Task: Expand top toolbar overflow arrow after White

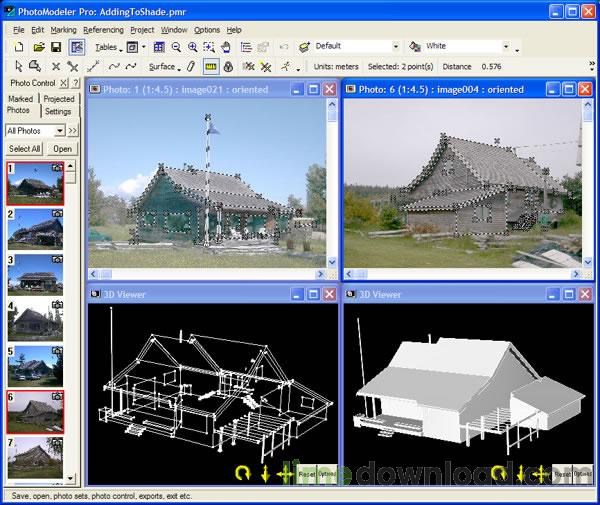Action: [517, 50]
